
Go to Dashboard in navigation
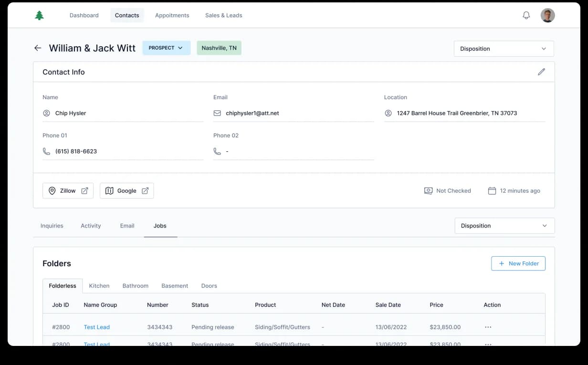tap(84, 15)
